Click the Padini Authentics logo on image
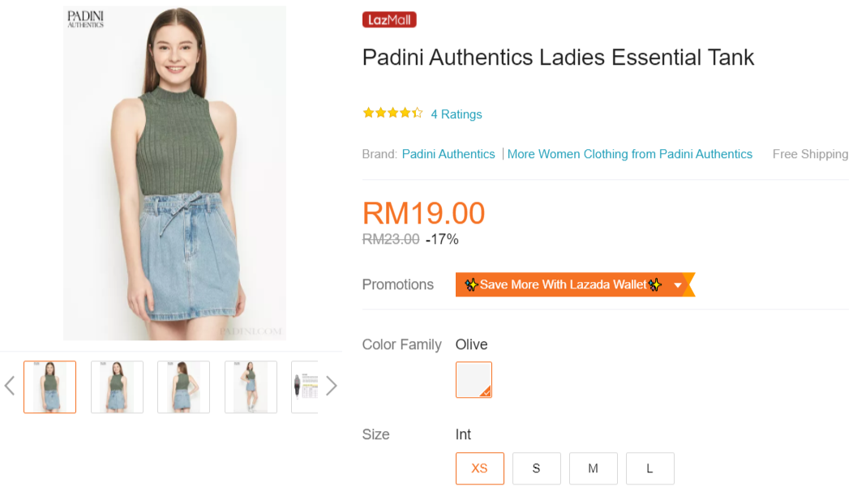 click(x=85, y=19)
